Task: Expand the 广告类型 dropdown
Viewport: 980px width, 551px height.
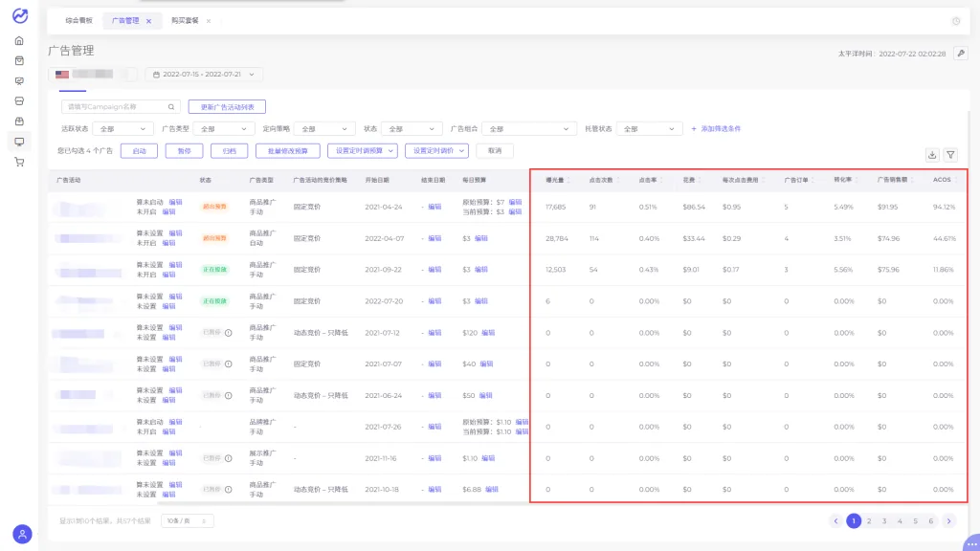Action: (x=224, y=129)
